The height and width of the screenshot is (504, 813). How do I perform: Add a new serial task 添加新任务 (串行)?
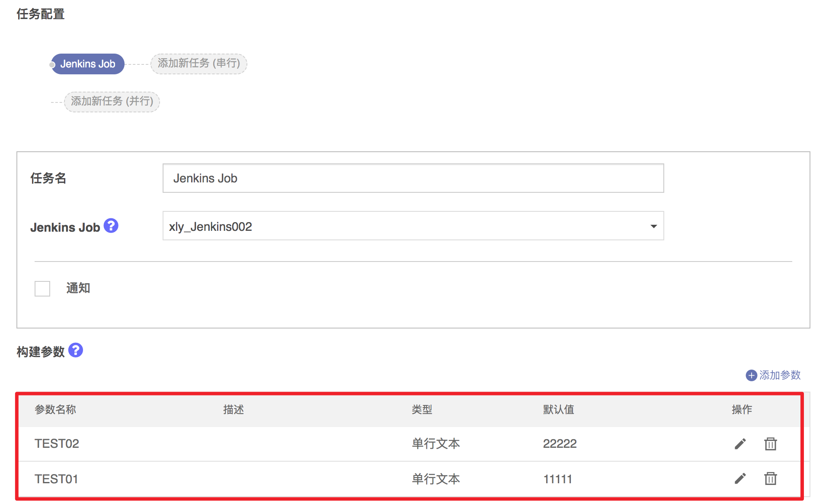198,64
